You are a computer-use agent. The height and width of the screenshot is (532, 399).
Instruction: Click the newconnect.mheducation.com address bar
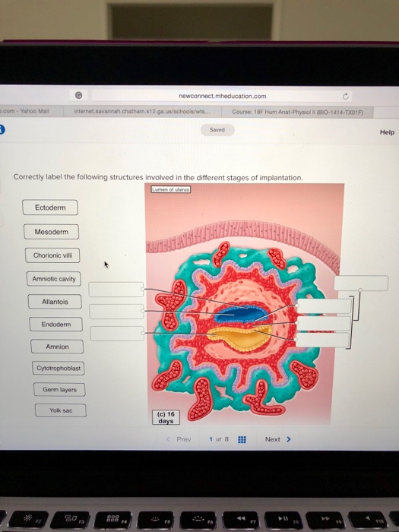click(x=222, y=96)
